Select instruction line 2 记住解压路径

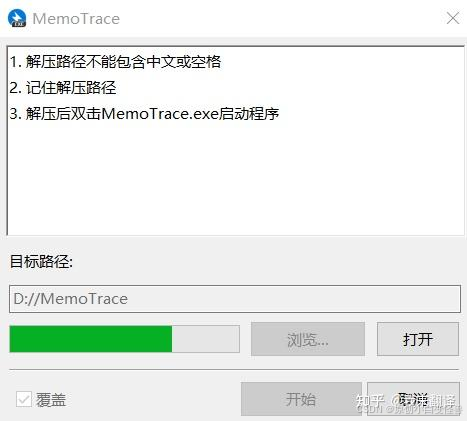tap(63, 88)
